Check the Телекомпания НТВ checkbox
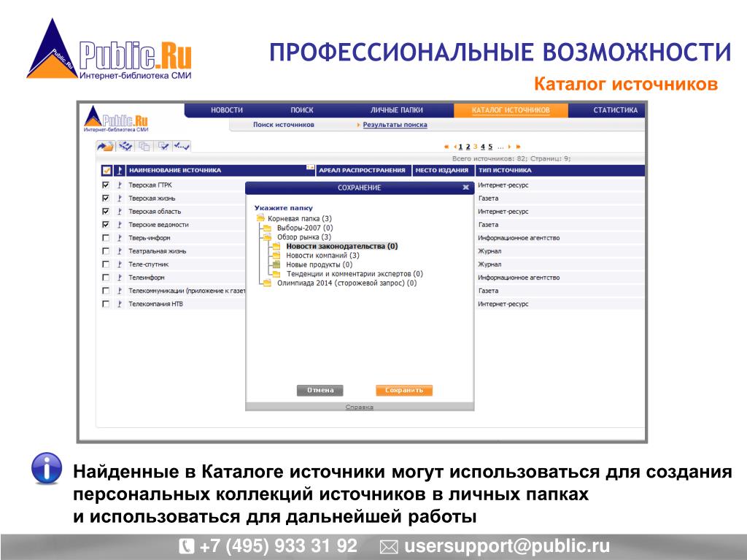This screenshot has width=747, height=560. (x=106, y=304)
